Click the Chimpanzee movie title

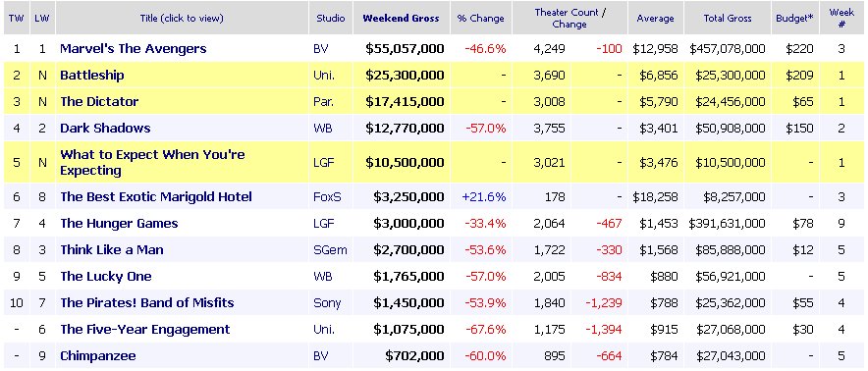97,356
